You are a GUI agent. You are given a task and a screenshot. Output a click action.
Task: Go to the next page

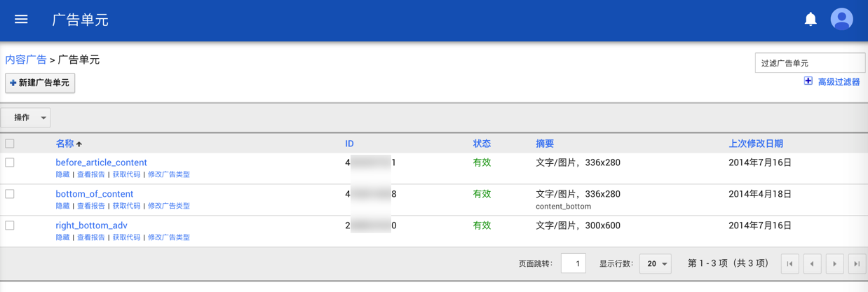834,264
